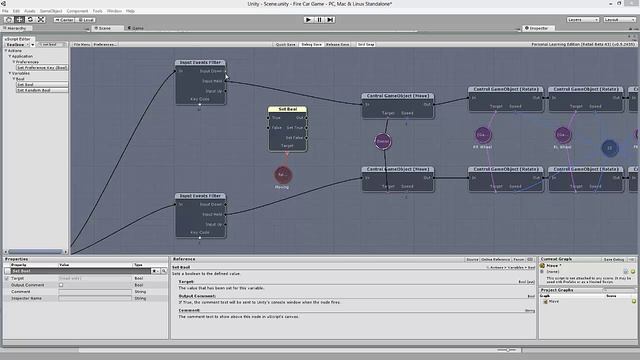Click the Save Debug button
Screen dimensions: 640x360
point(614,260)
